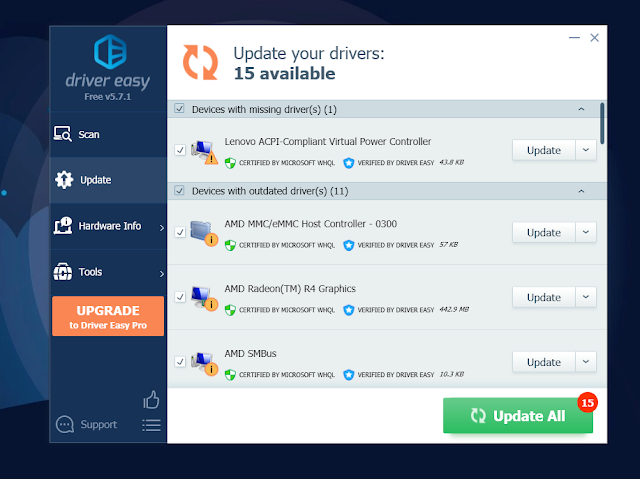This screenshot has width=640, height=479.
Task: Click the Hardware Info icon in sidebar
Action: [x=63, y=225]
